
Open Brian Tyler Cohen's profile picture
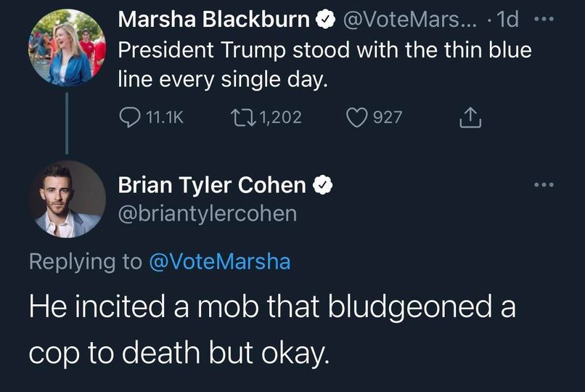(67, 199)
